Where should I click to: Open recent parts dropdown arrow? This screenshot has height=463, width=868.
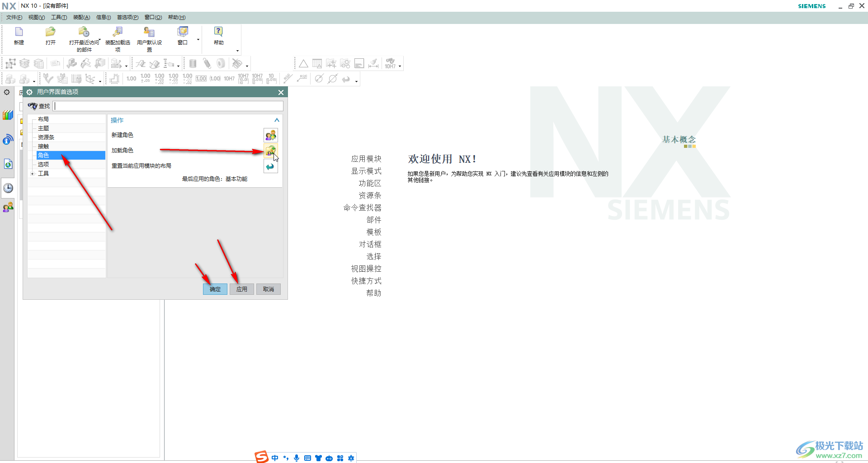(99, 41)
